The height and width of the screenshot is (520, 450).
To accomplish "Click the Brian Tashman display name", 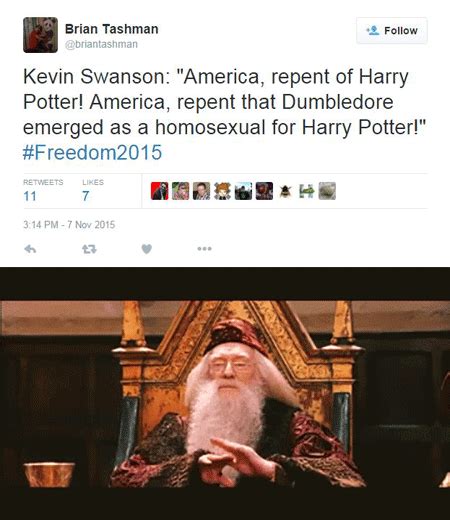I will pyautogui.click(x=112, y=29).
